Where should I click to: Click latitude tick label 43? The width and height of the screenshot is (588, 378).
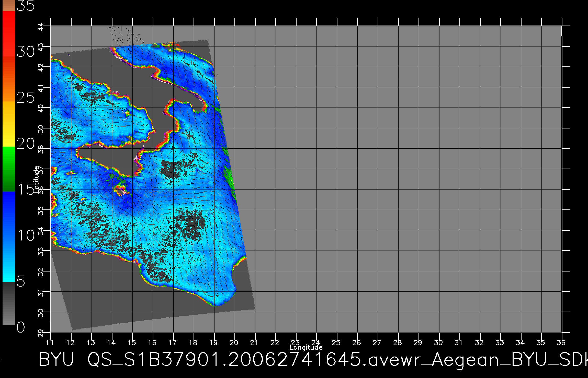(41, 47)
